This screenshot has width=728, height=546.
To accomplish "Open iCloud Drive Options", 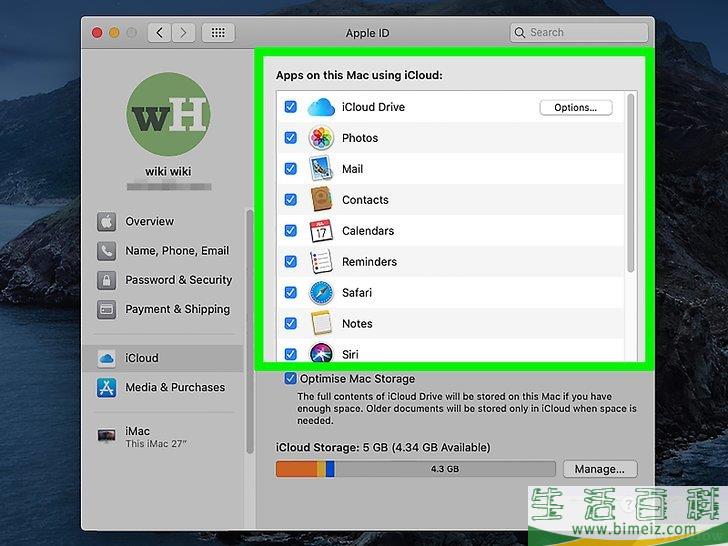I will click(576, 107).
